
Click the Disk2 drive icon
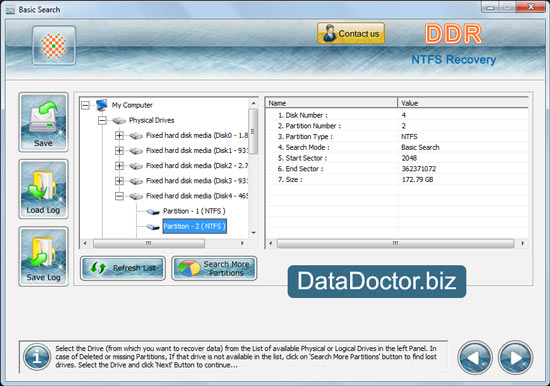136,166
